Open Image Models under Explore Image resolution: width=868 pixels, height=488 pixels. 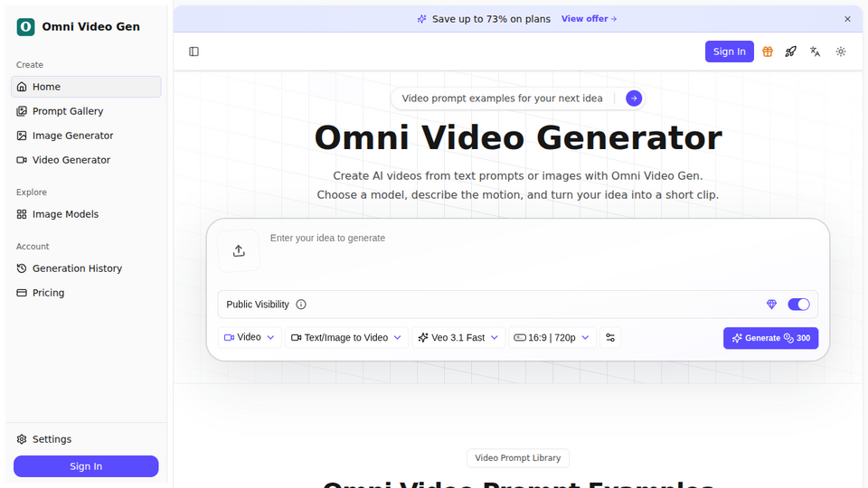point(86,214)
